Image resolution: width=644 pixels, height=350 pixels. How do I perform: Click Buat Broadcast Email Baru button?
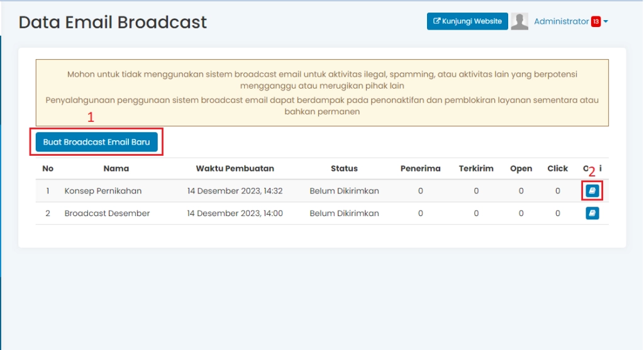pos(96,142)
